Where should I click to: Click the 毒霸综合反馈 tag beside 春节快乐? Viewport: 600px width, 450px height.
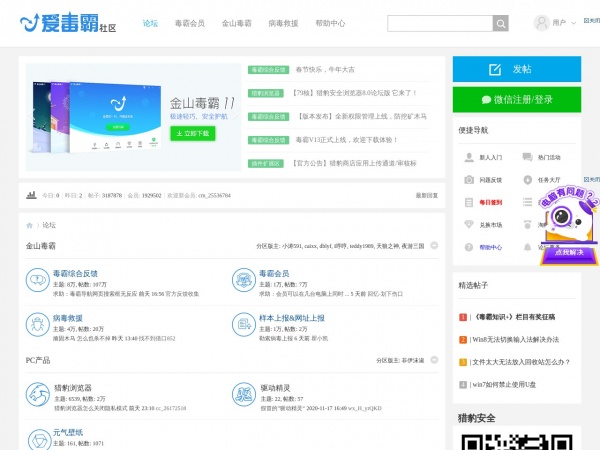tap(268, 70)
